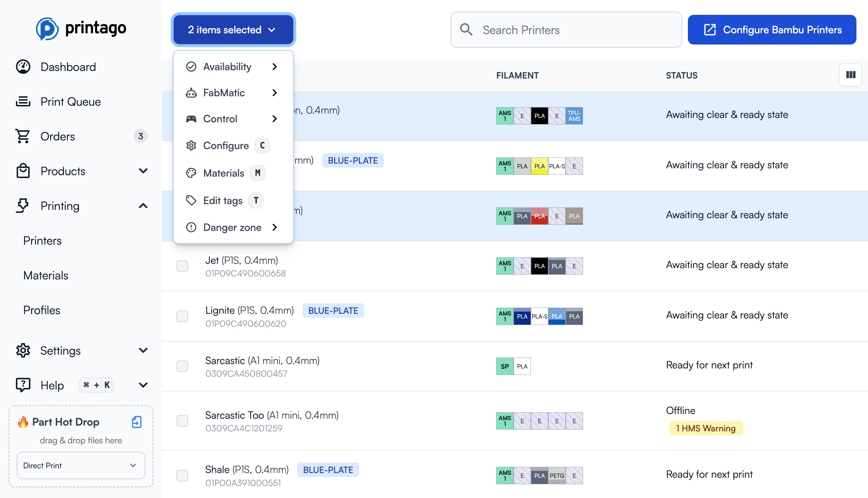The image size is (868, 498).
Task: Click the Printing sidebar icon
Action: [x=23, y=206]
